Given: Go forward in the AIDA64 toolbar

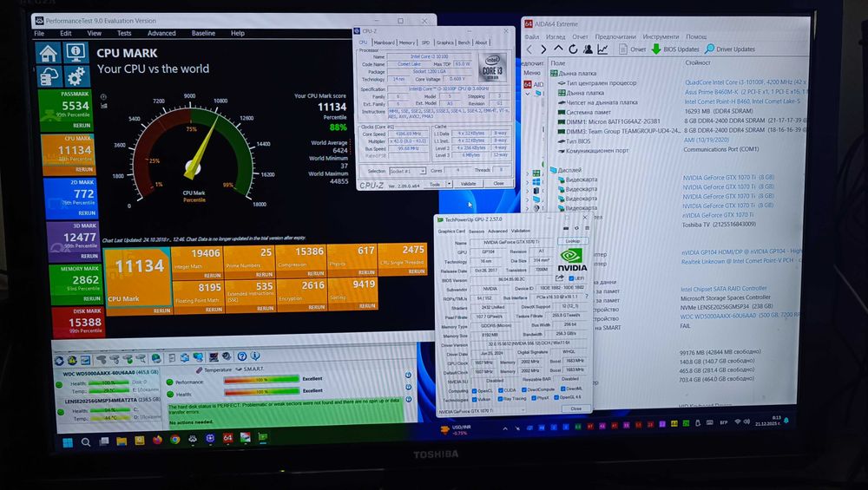Looking at the screenshot, I should pos(543,49).
